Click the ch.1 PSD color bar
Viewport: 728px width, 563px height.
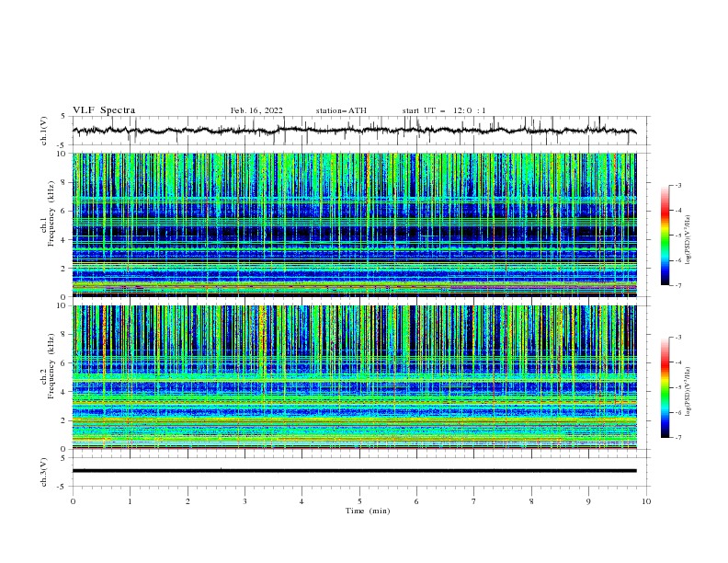tap(665, 236)
